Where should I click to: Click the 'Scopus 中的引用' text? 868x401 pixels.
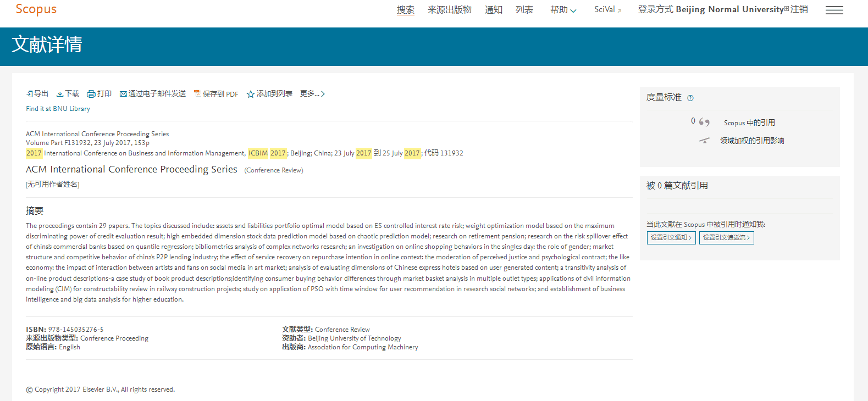749,122
